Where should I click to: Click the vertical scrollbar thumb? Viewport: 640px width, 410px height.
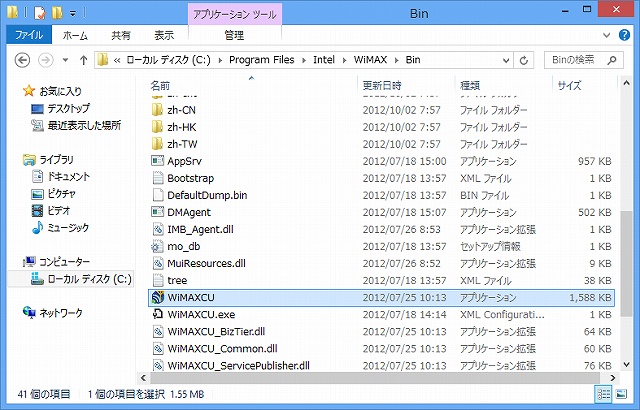point(626,264)
